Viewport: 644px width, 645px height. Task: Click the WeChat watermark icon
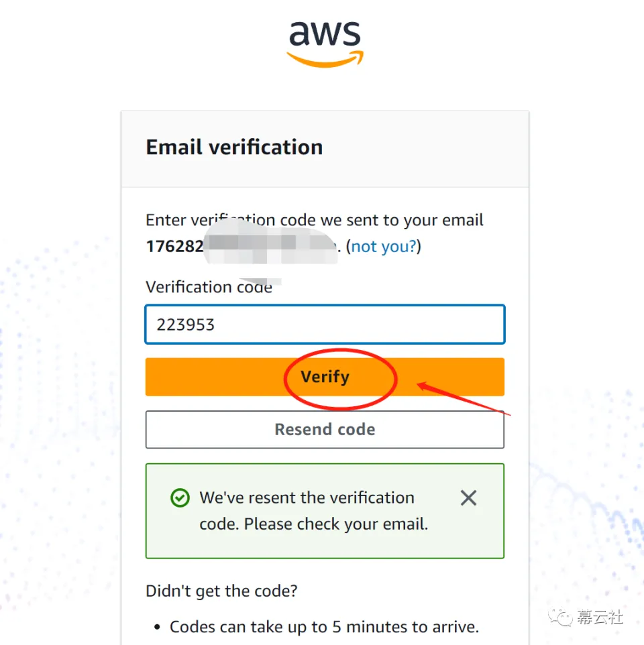[560, 618]
